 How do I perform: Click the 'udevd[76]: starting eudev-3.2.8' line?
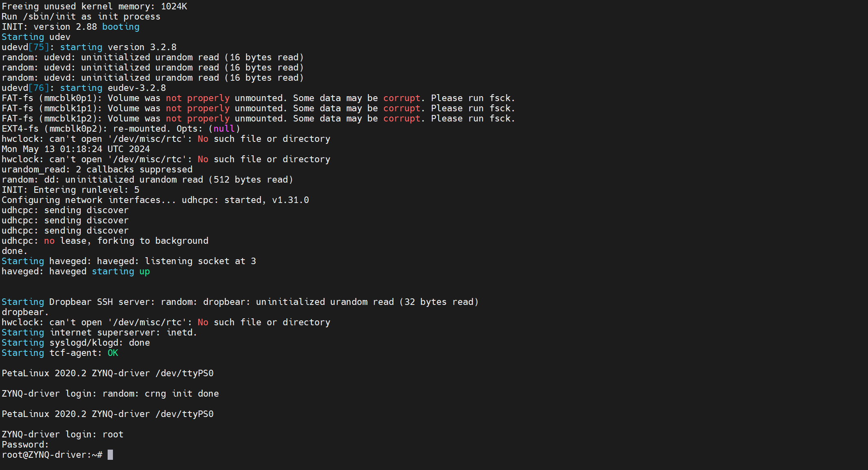pos(84,88)
